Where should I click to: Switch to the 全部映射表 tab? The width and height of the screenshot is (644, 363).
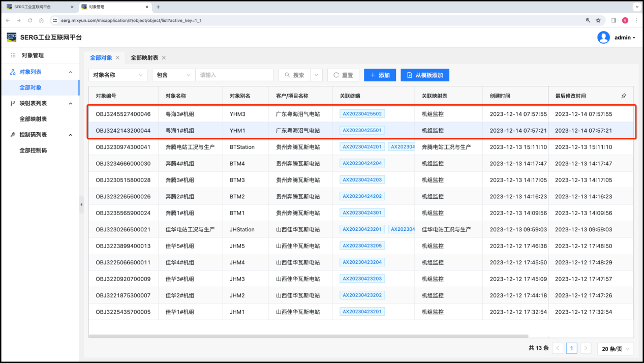coord(144,58)
